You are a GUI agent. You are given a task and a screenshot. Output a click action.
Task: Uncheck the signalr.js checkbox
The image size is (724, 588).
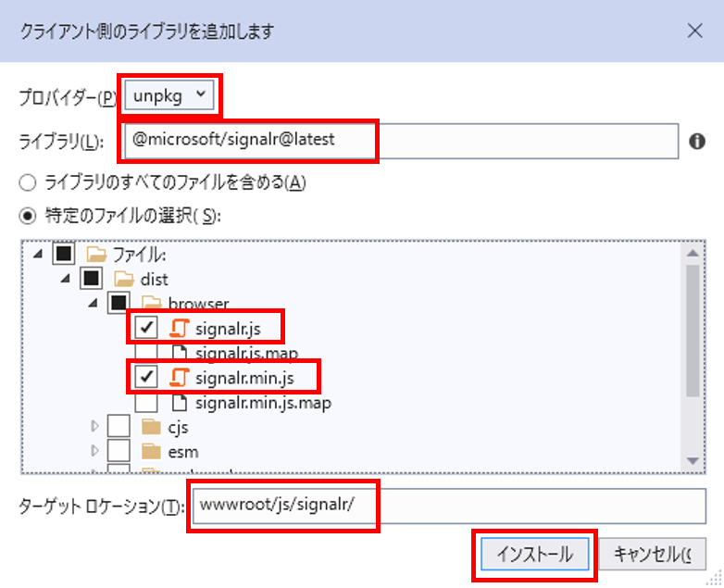click(x=145, y=327)
